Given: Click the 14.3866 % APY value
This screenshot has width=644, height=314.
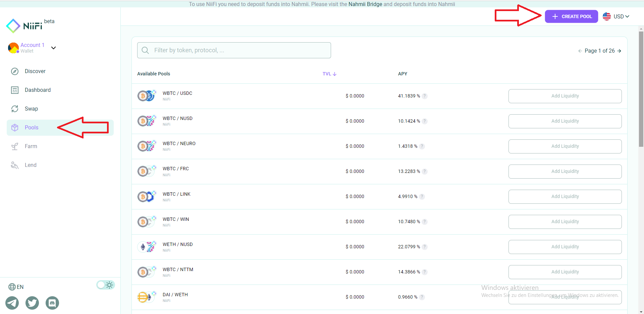Looking at the screenshot, I should 409,272.
